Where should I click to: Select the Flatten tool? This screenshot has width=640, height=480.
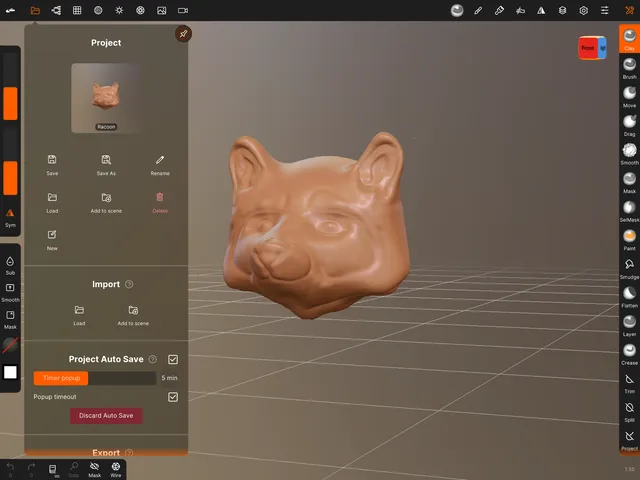coord(629,297)
